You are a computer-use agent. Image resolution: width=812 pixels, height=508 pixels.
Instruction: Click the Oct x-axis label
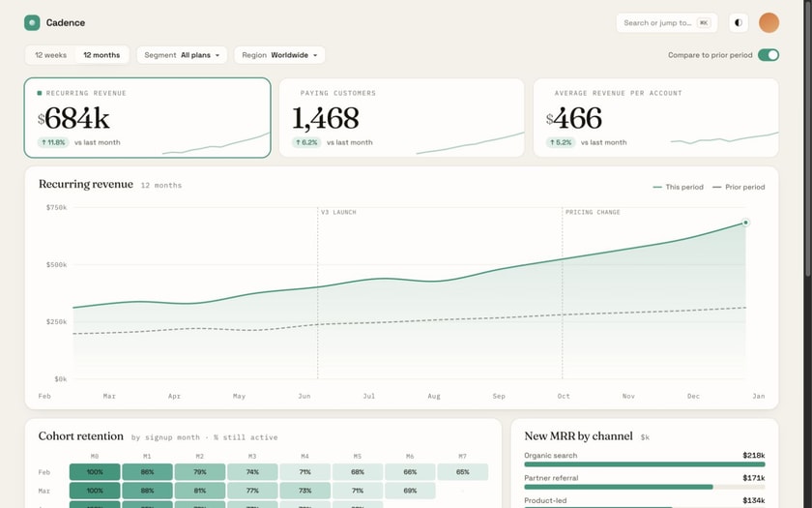[x=564, y=396]
